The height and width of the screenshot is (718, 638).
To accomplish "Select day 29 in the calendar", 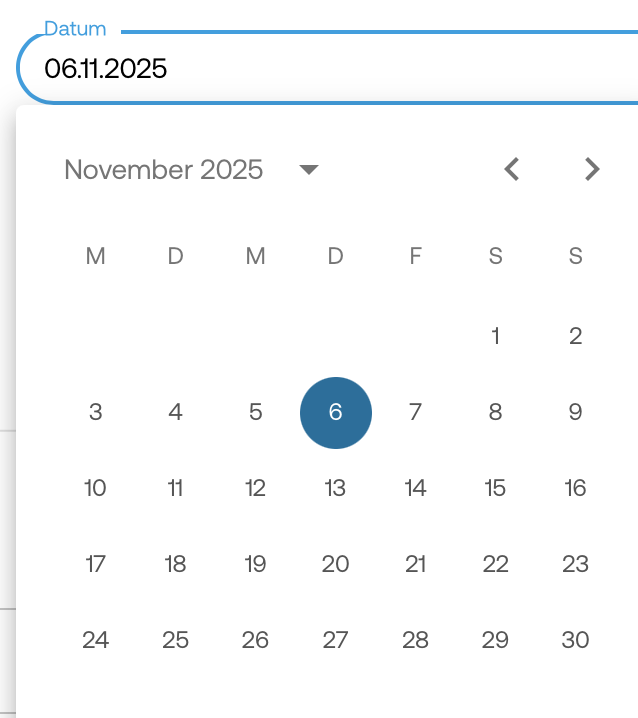I will click(x=496, y=640).
